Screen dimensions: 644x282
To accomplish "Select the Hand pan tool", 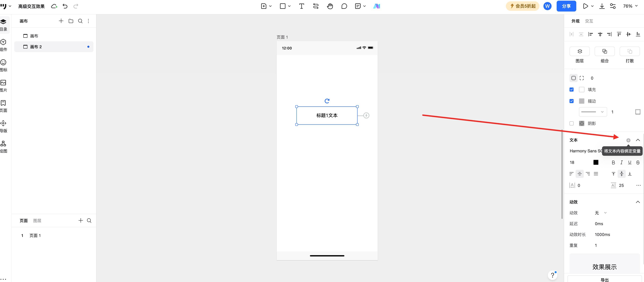I will point(330,6).
